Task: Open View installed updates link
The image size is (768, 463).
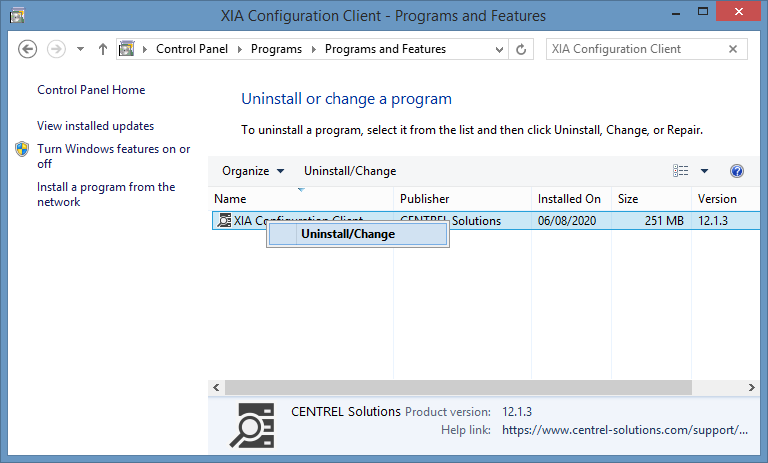Action: coord(96,126)
